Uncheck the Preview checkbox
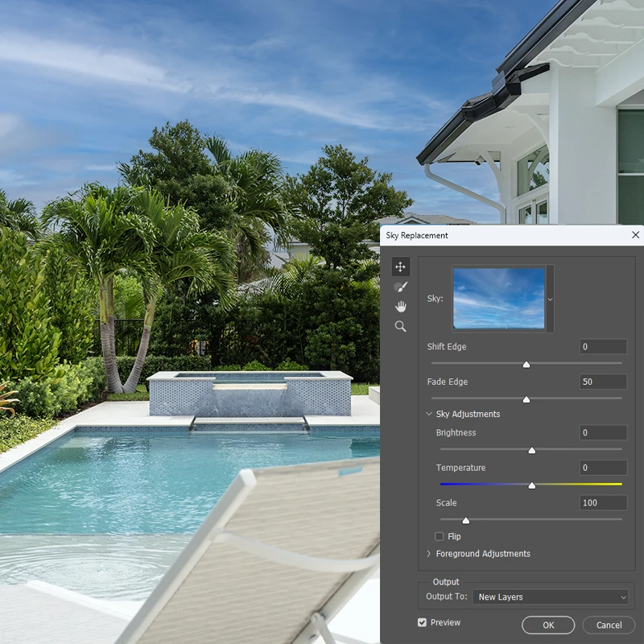Screen dimensions: 644x644 pos(423,622)
